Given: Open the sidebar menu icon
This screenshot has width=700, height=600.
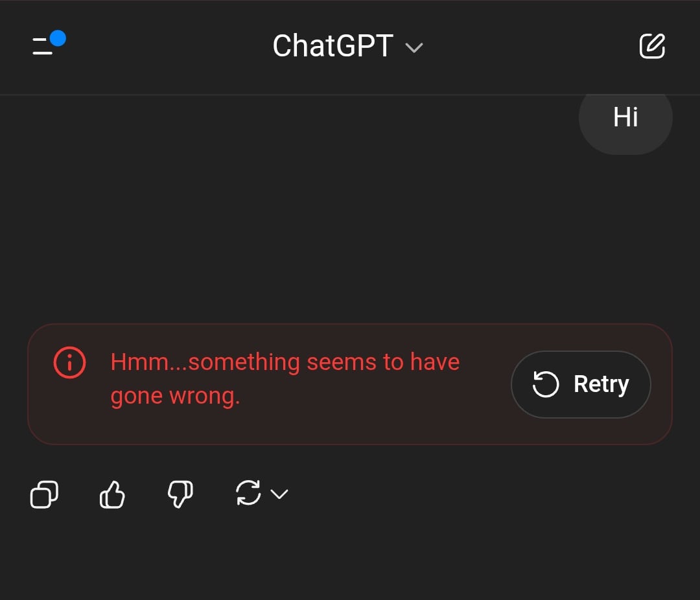Looking at the screenshot, I should (x=44, y=47).
